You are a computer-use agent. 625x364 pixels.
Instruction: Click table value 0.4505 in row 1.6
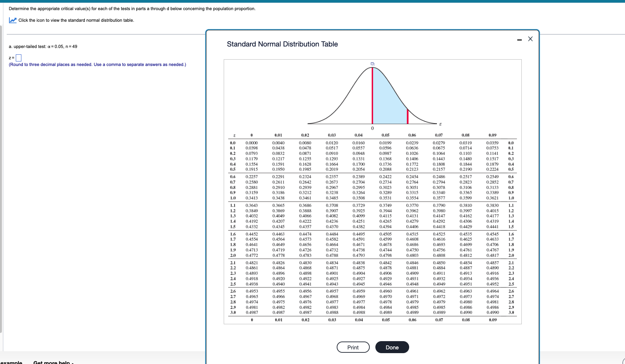385,233
